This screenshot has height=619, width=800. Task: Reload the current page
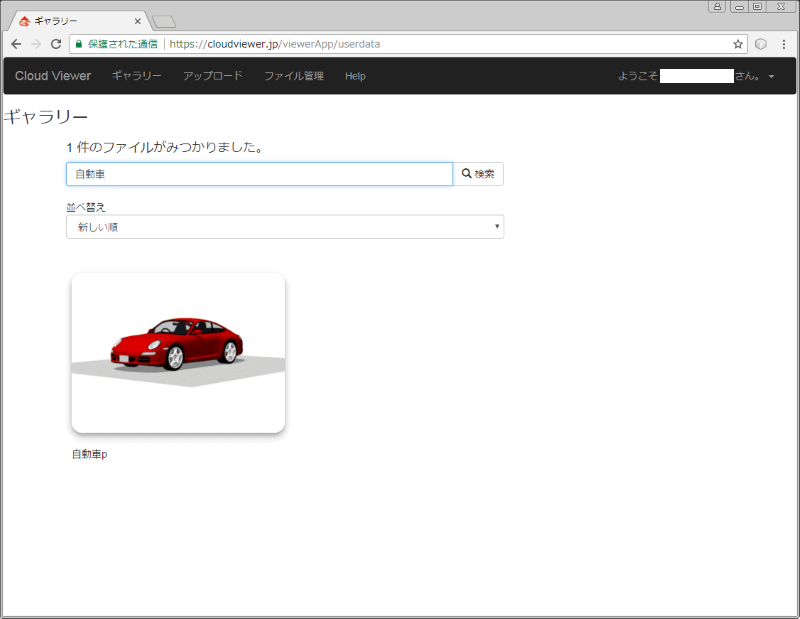56,44
